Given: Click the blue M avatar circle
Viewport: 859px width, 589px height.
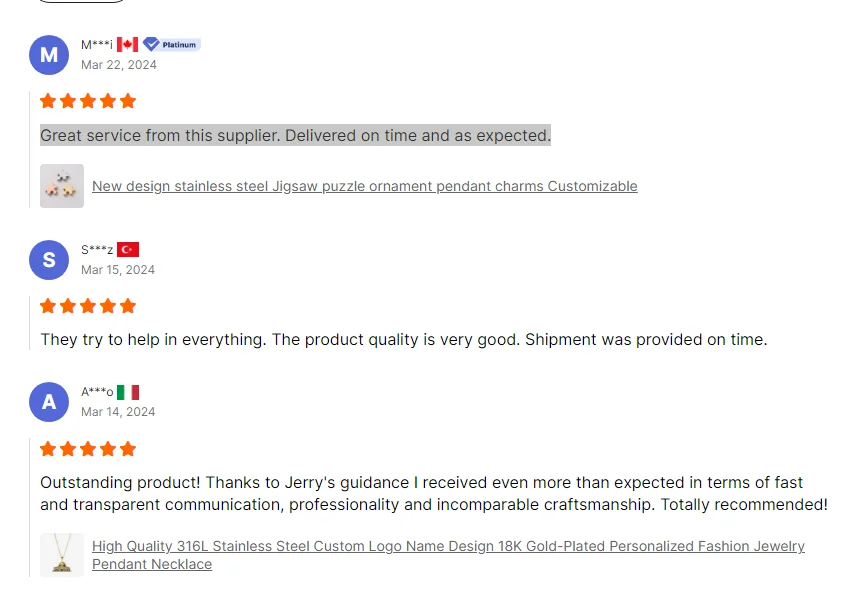Looking at the screenshot, I should (x=49, y=54).
